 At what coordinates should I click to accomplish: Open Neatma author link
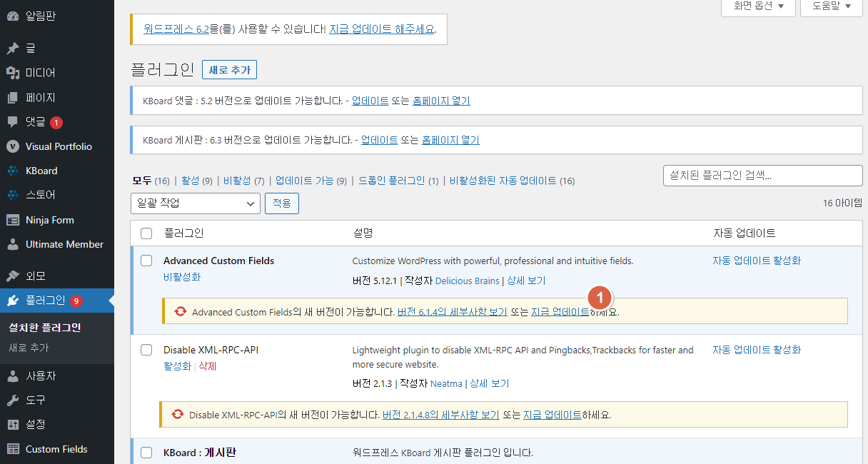[446, 383]
